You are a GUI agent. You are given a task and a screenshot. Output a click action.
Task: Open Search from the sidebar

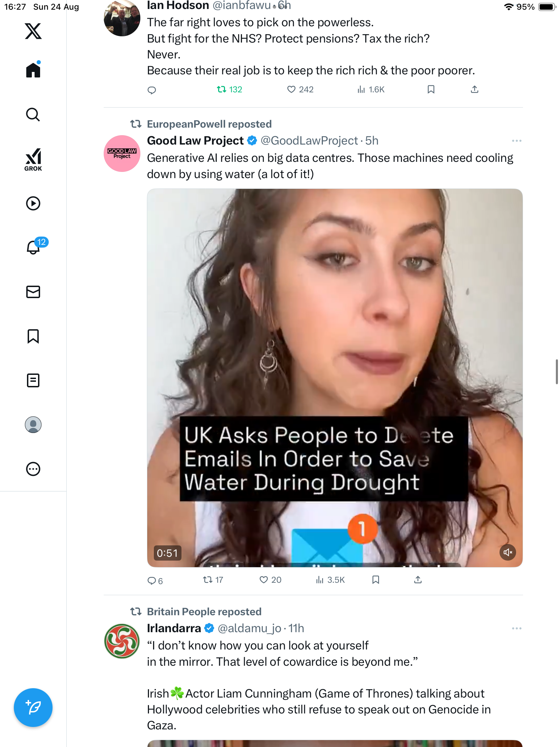click(33, 114)
